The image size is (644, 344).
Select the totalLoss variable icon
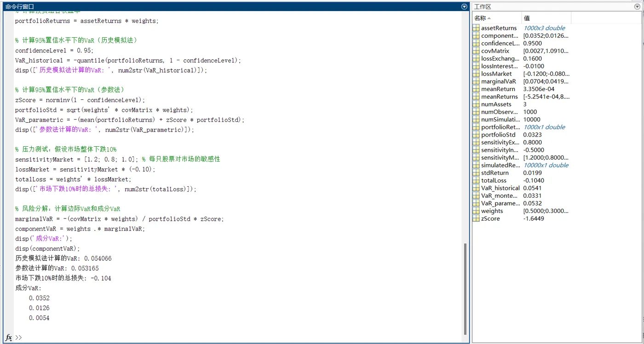pyautogui.click(x=477, y=180)
